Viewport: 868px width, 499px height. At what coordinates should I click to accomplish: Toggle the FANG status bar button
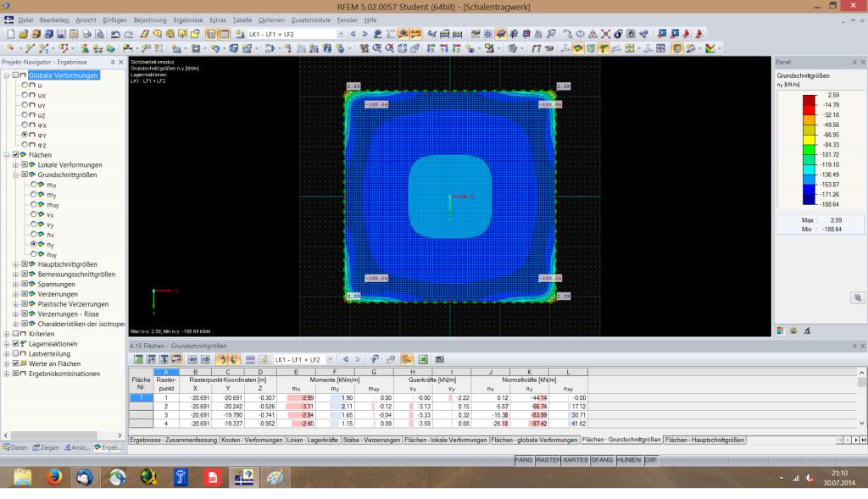[x=523, y=460]
